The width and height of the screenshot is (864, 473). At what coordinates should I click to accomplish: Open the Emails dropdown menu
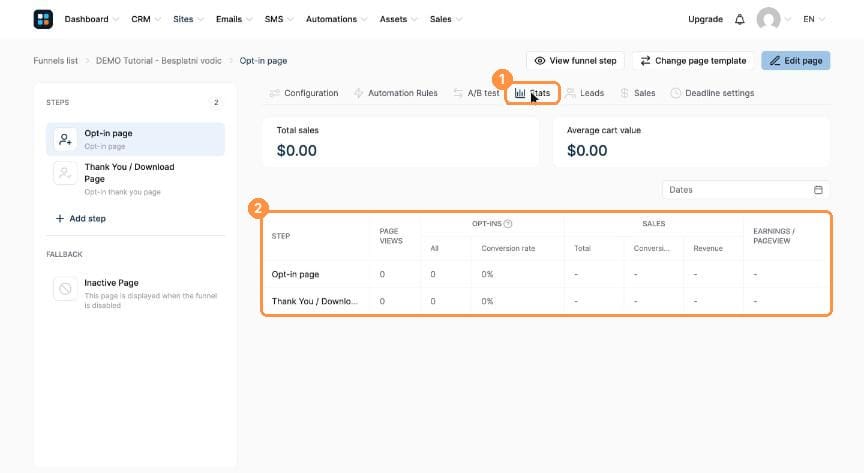click(x=234, y=19)
